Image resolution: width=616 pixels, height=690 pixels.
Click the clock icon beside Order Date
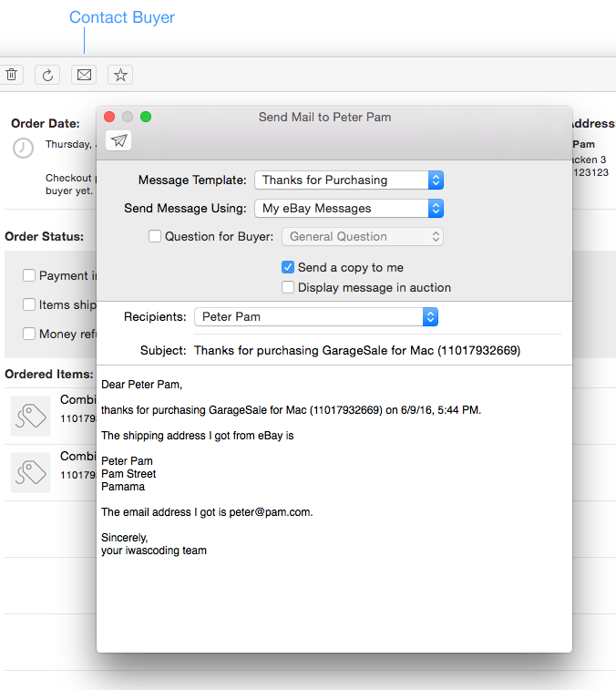click(23, 148)
